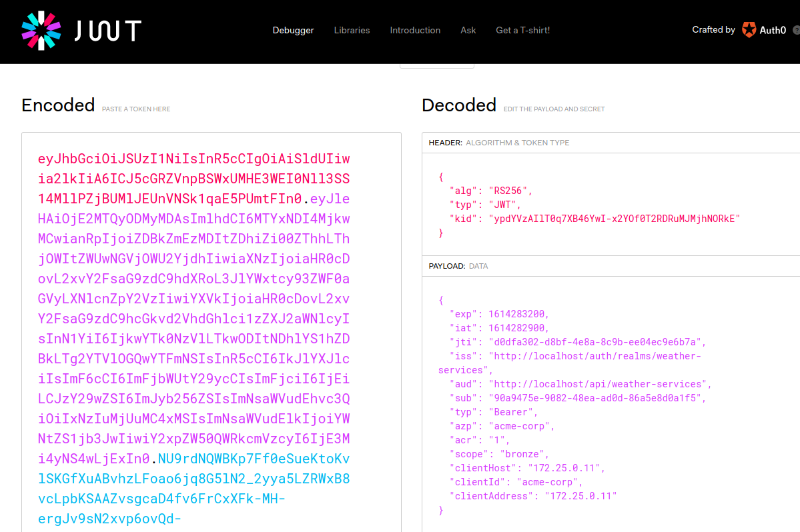
Task: Click the signature line ergJv9sN2xvp6ovQd-
Action: [x=109, y=519]
